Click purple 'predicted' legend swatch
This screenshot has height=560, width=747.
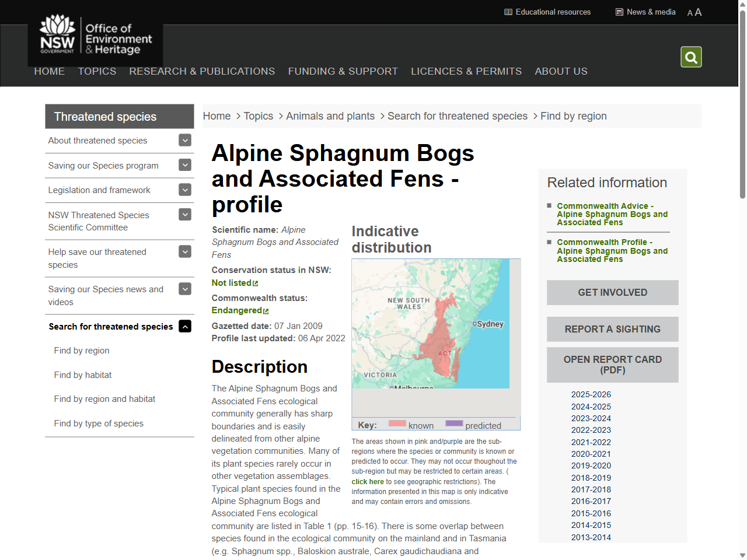(454, 423)
